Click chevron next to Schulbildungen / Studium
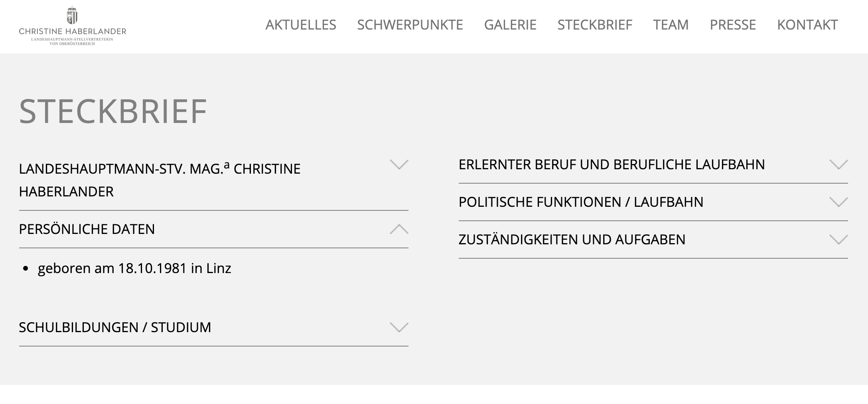Screen dimensions: 868x404 399,327
